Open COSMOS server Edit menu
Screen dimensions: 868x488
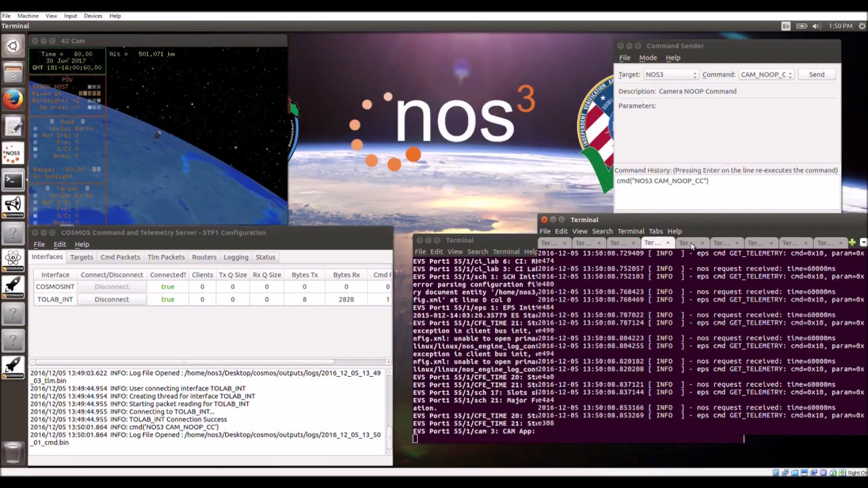click(x=60, y=244)
